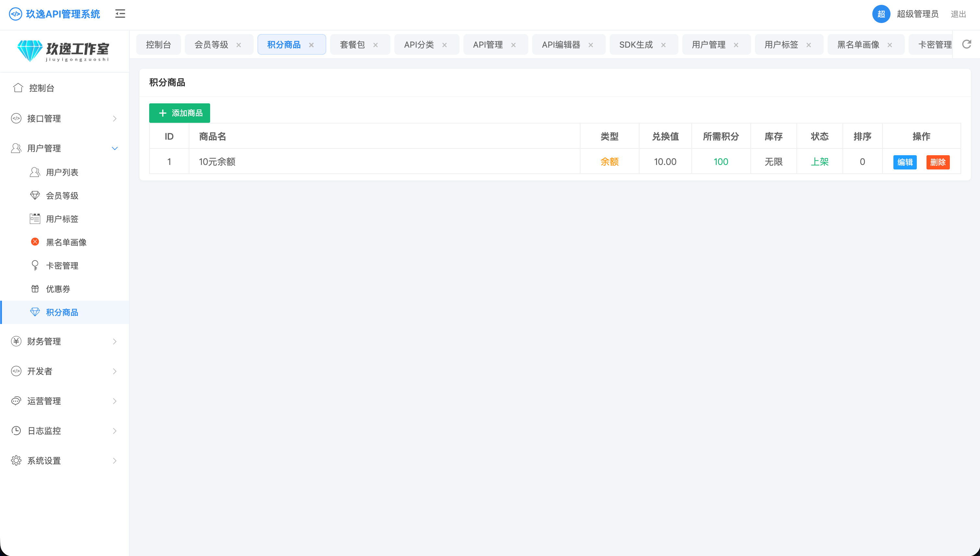Click the 玖逸API管理系统 logo icon

pos(15,14)
